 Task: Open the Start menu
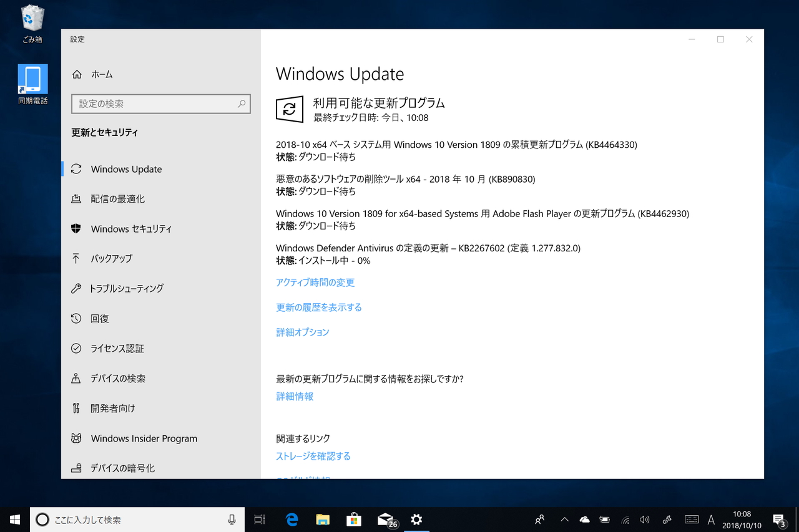tap(14, 519)
